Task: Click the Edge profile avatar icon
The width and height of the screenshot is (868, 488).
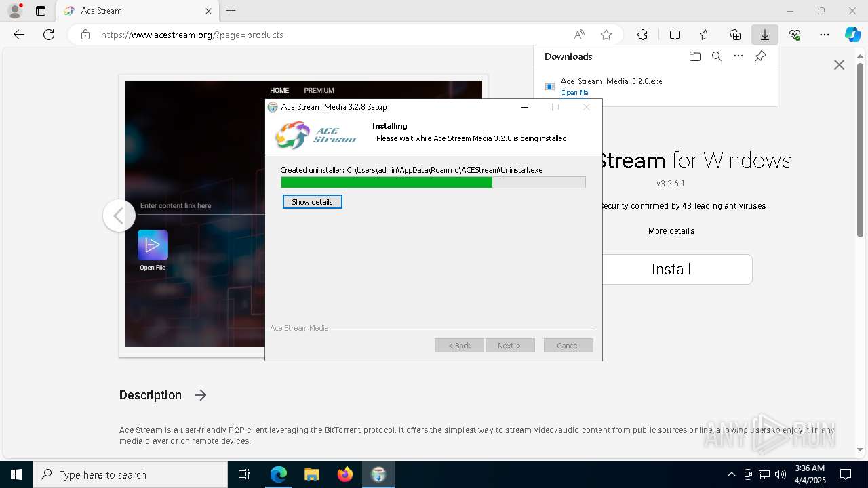Action: 15,11
